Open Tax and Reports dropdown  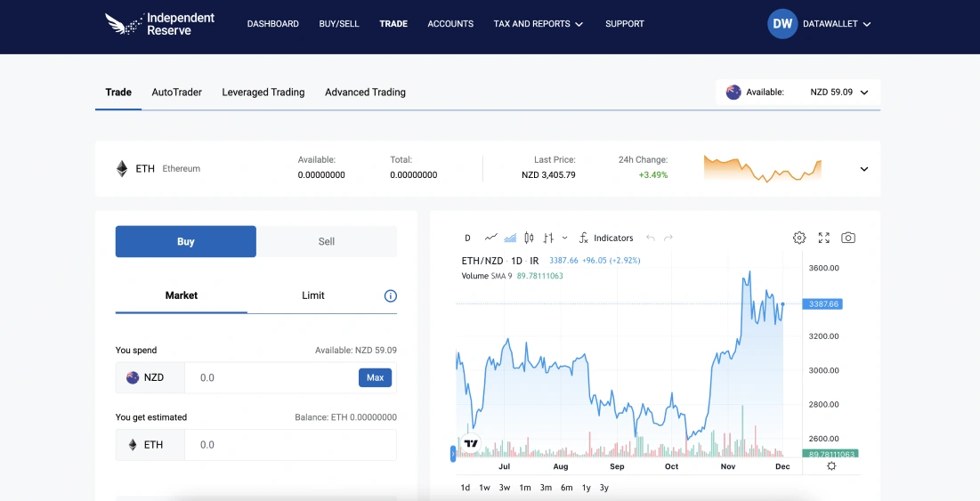click(539, 24)
